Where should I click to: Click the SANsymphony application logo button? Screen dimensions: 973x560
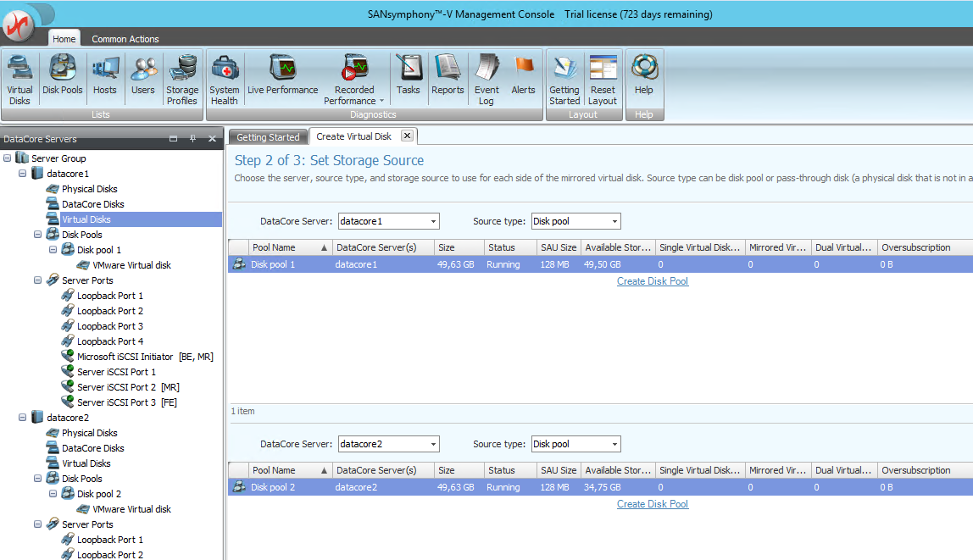point(19,25)
